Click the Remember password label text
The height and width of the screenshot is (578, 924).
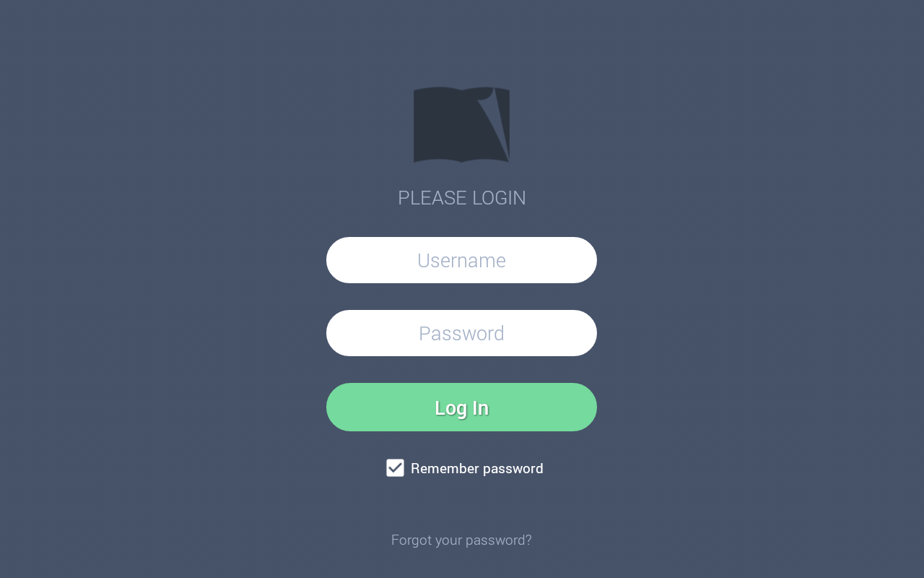coord(477,468)
